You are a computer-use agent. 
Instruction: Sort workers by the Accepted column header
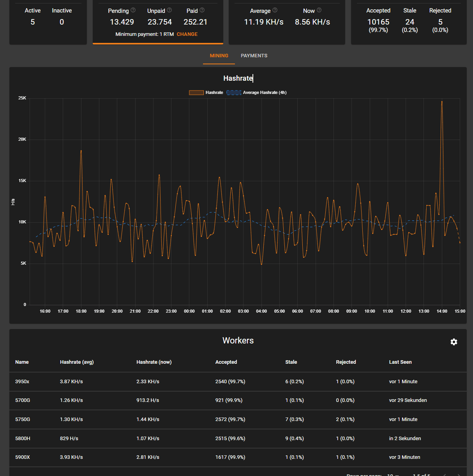(226, 362)
